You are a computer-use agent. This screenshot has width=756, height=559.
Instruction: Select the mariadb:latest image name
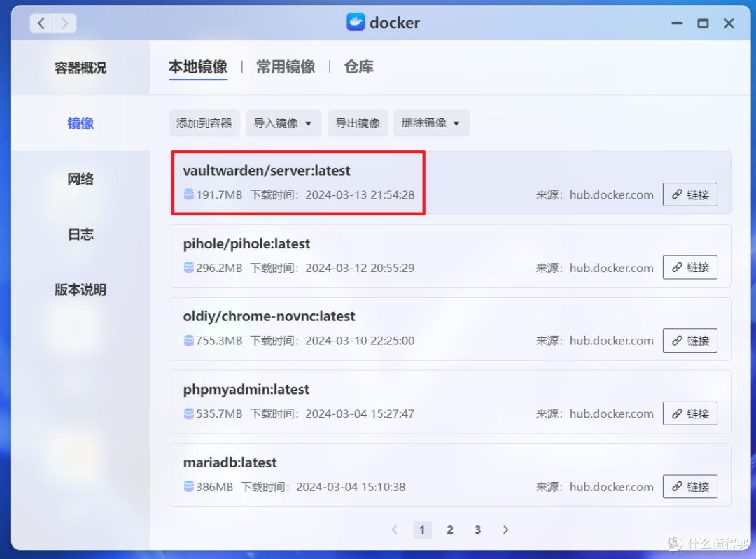point(230,462)
